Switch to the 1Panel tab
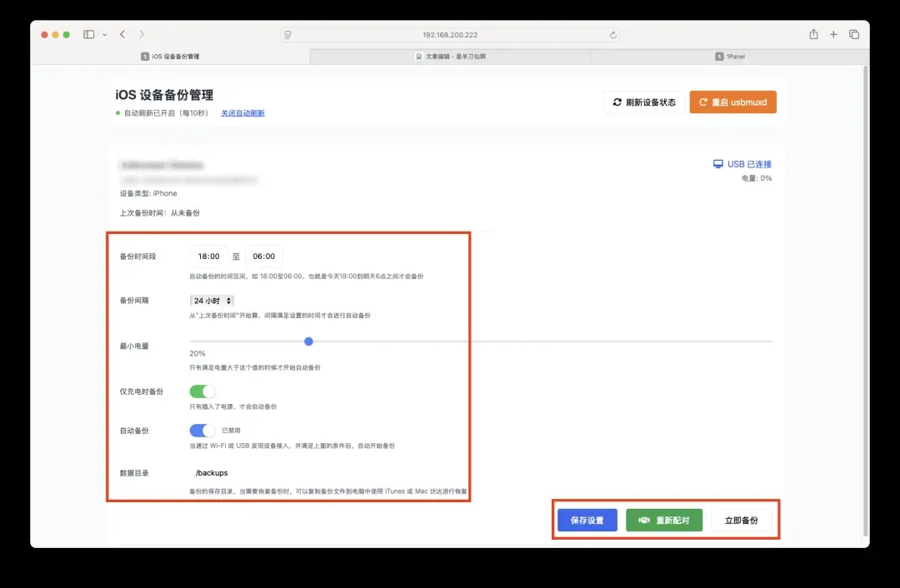This screenshot has width=900, height=588. pyautogui.click(x=730, y=57)
